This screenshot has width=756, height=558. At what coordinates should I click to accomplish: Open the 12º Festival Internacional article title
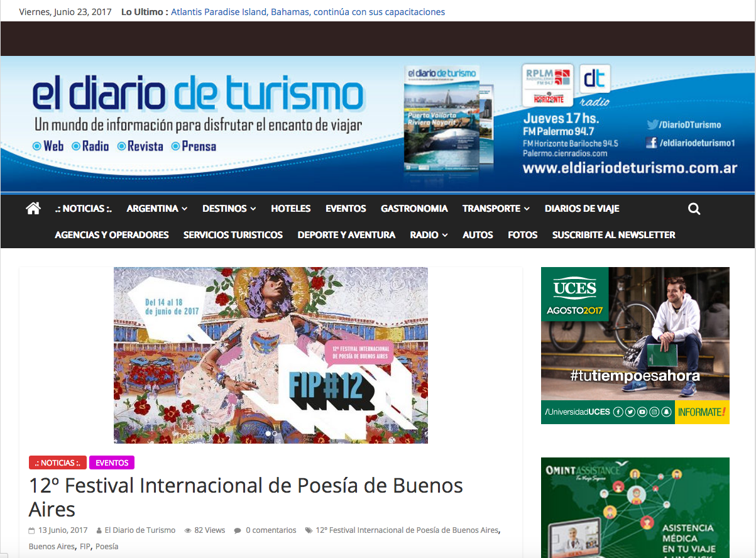click(x=246, y=497)
